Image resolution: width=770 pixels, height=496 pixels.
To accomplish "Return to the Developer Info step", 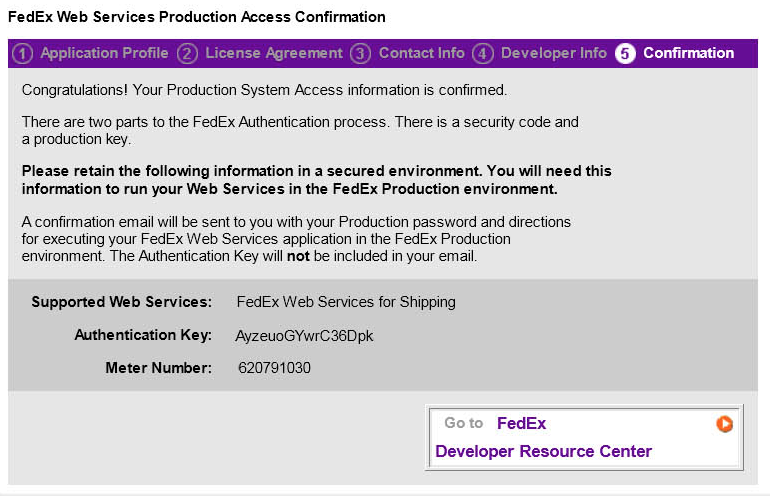I will click(553, 53).
